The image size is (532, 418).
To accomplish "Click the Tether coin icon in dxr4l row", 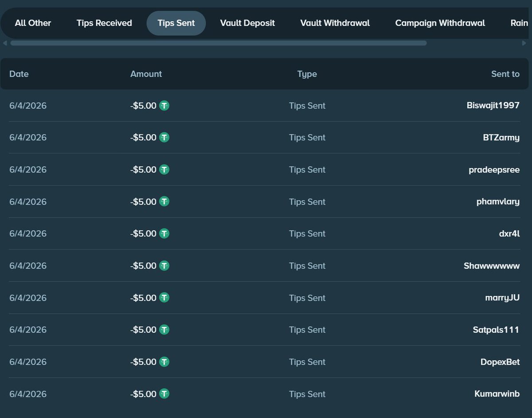I will tap(164, 233).
